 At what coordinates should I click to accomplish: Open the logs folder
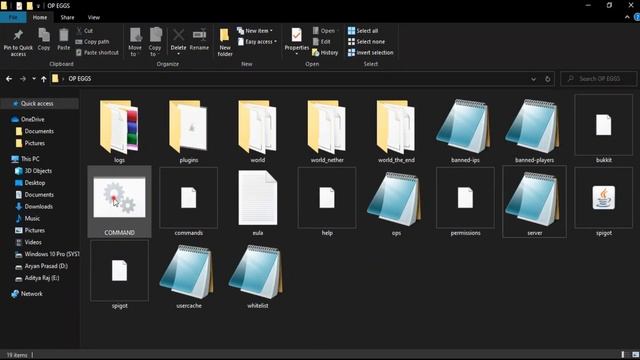click(x=119, y=131)
